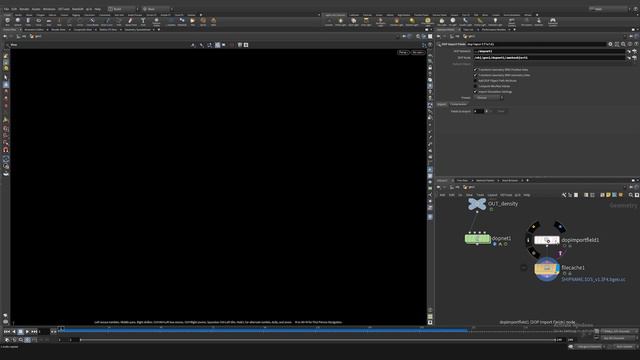The image size is (640, 360).
Task: Open the File menu
Action: [x=6, y=9]
